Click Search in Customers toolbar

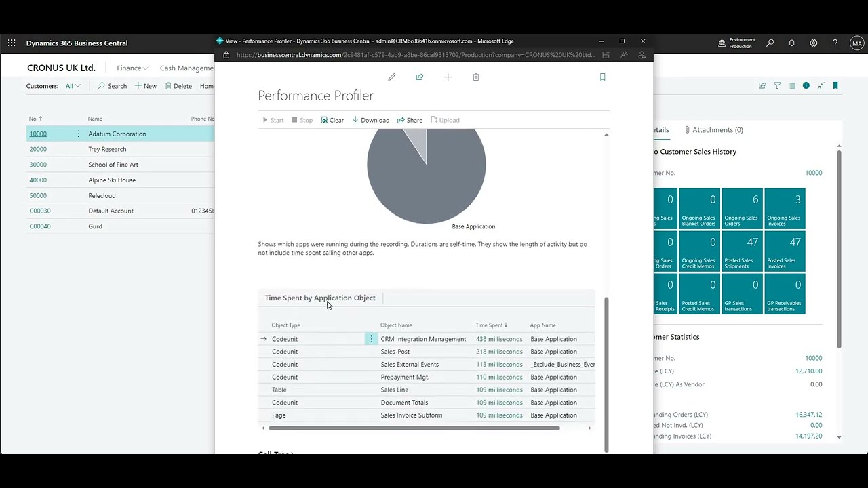tap(112, 86)
